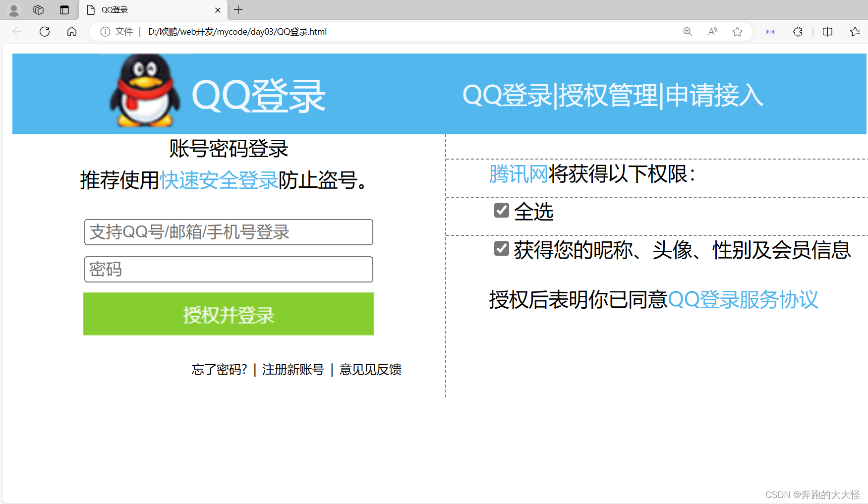This screenshot has height=504, width=868.
Task: Open a new tab with the plus button
Action: click(238, 10)
